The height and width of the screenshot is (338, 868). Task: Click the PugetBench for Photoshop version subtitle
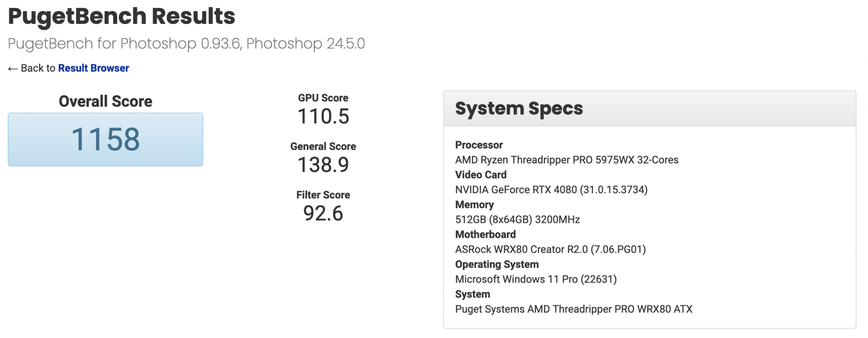coord(186,43)
